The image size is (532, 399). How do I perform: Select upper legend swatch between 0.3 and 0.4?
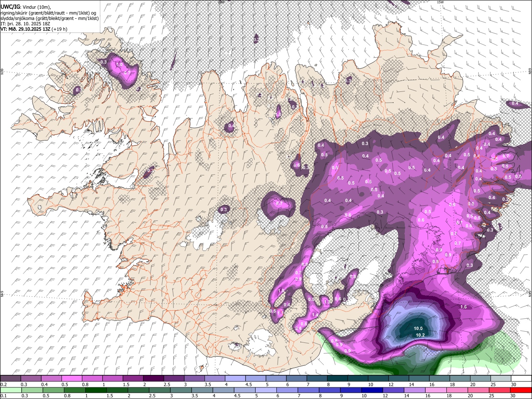coord(31,379)
